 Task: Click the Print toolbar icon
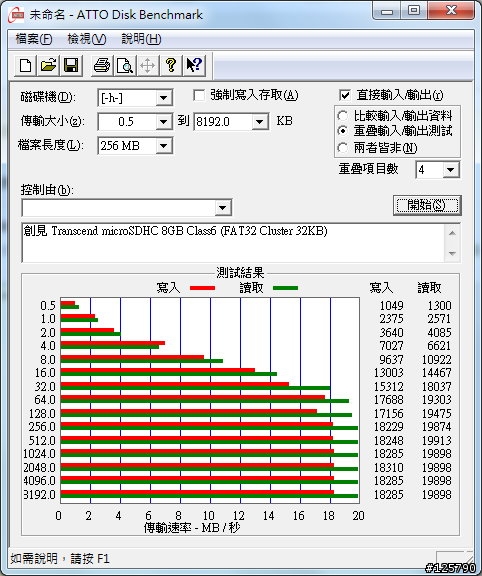pos(102,66)
